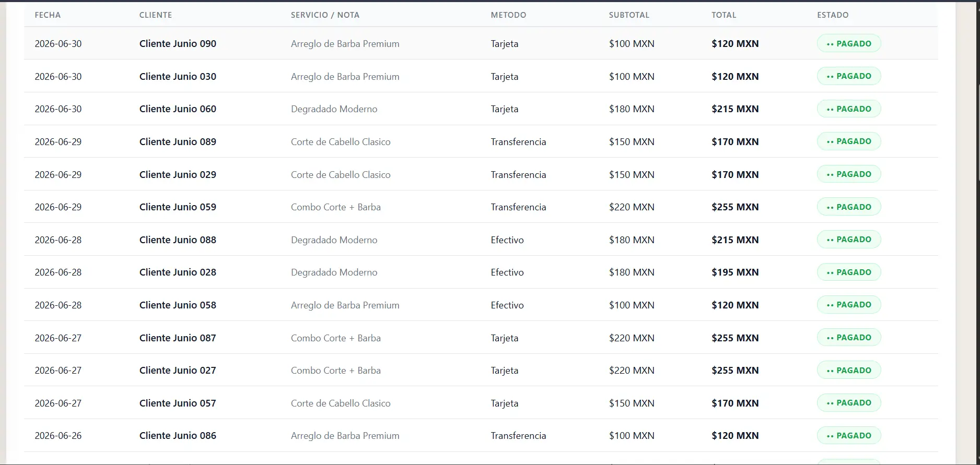Image resolution: width=980 pixels, height=465 pixels.
Task: Click the TOTAL column header
Action: click(724, 15)
